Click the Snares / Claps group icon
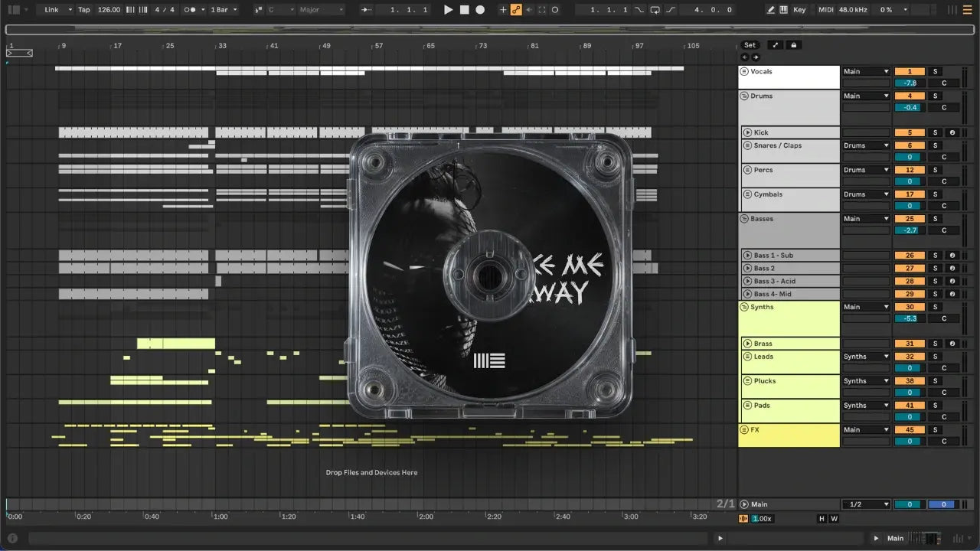980x551 pixels. (747, 145)
